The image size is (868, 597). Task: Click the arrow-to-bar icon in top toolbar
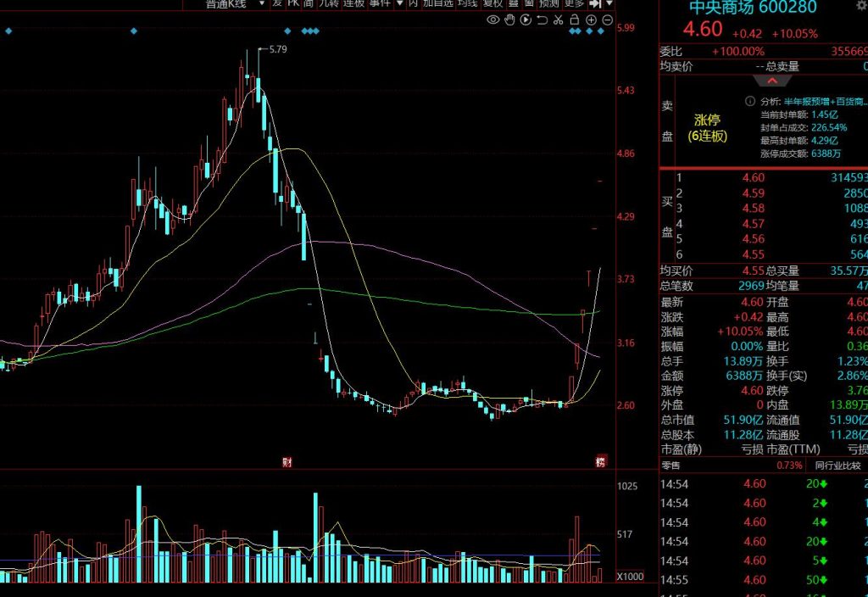tap(594, 3)
